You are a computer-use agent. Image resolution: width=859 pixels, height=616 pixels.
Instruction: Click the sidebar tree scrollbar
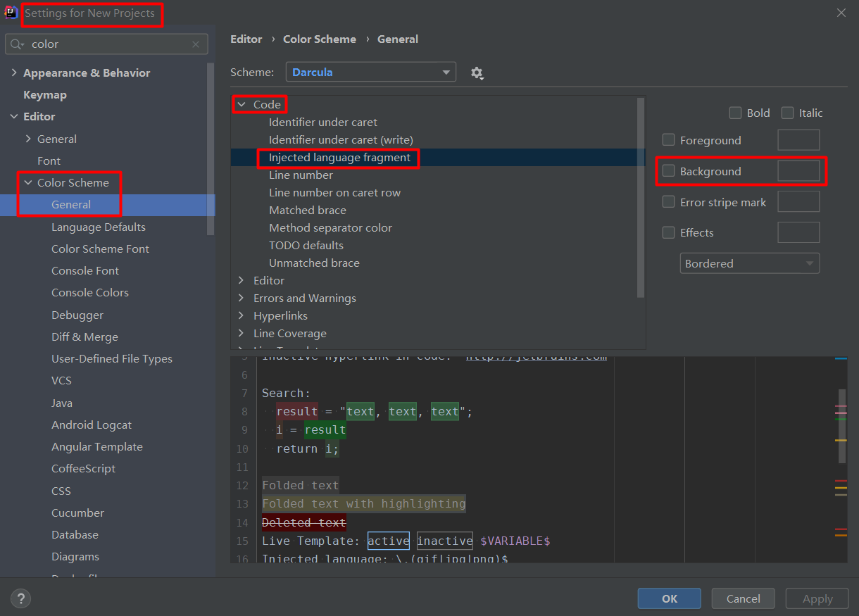tap(211, 149)
